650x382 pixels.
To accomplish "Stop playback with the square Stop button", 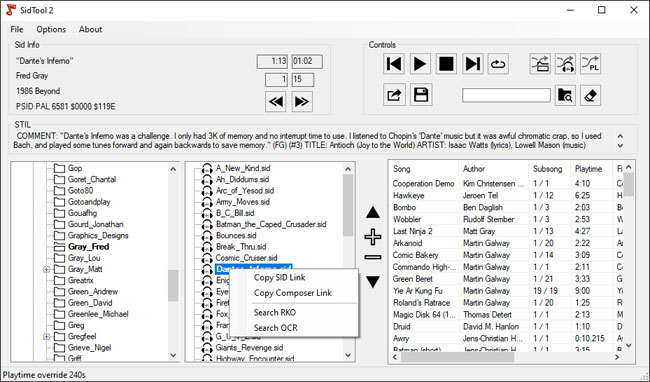I will click(x=446, y=64).
